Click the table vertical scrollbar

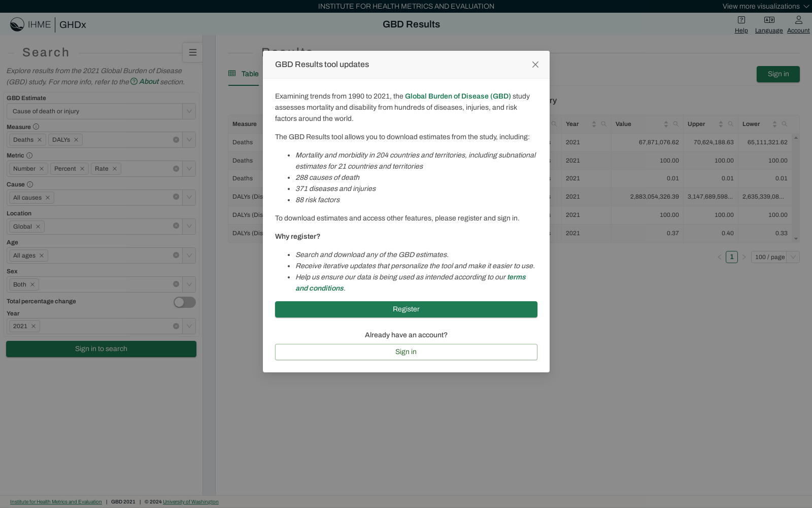pyautogui.click(x=796, y=188)
